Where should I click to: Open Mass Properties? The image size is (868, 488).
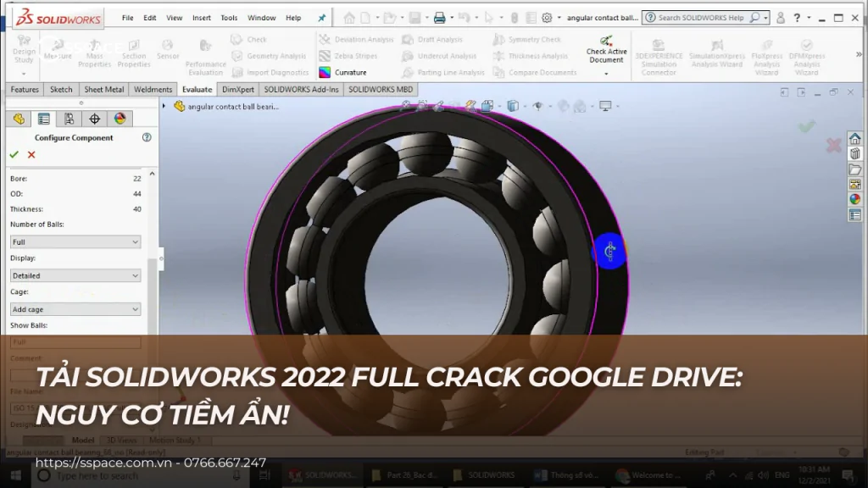point(95,53)
